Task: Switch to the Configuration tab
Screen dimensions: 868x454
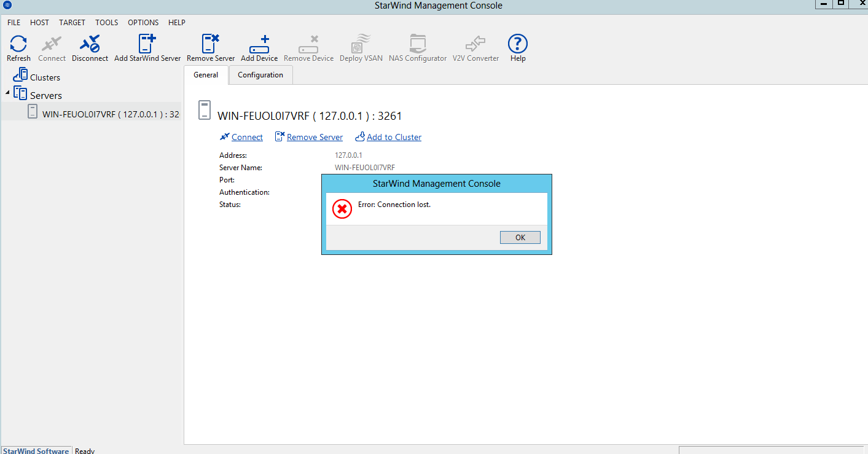Action: tap(260, 75)
